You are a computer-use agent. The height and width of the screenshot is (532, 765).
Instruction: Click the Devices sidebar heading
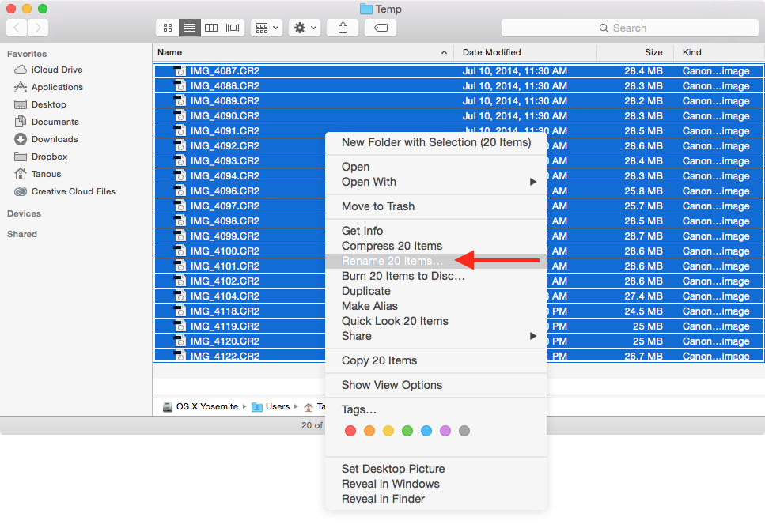(x=24, y=213)
